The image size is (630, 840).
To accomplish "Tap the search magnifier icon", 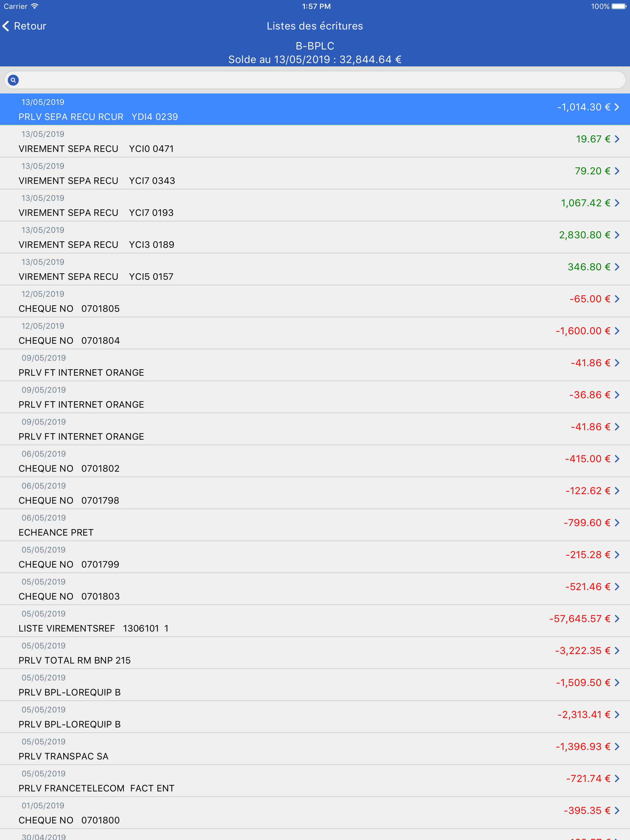I will tap(13, 80).
